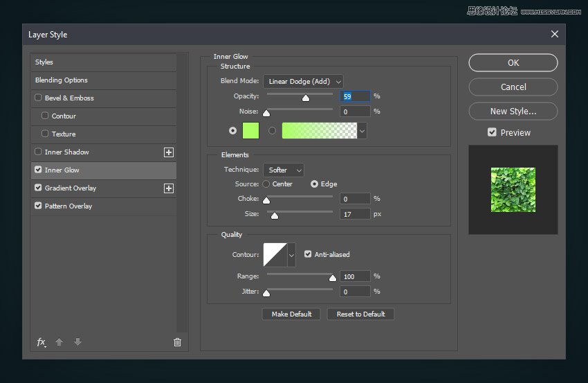Screen dimensions: 588x383
Task: Open the Contour curve thumbnail editor
Action: click(275, 255)
